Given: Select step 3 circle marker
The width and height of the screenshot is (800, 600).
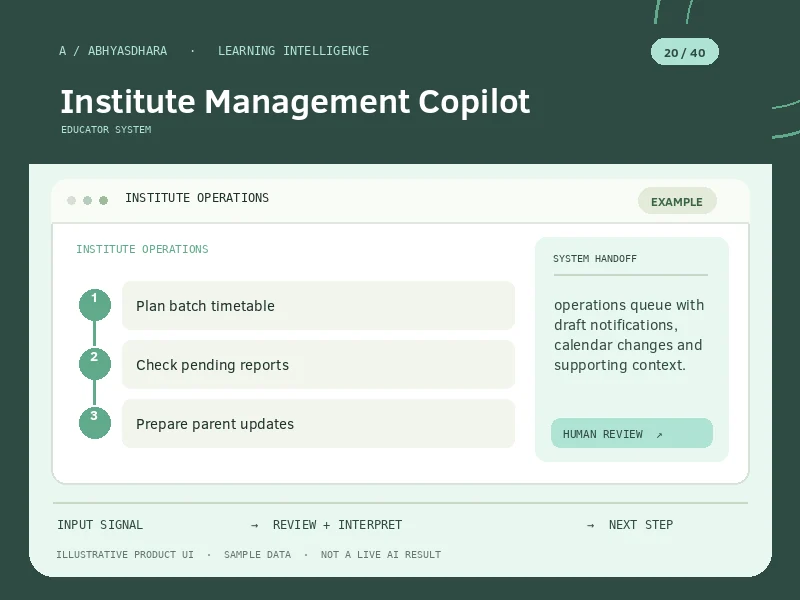Looking at the screenshot, I should point(95,423).
